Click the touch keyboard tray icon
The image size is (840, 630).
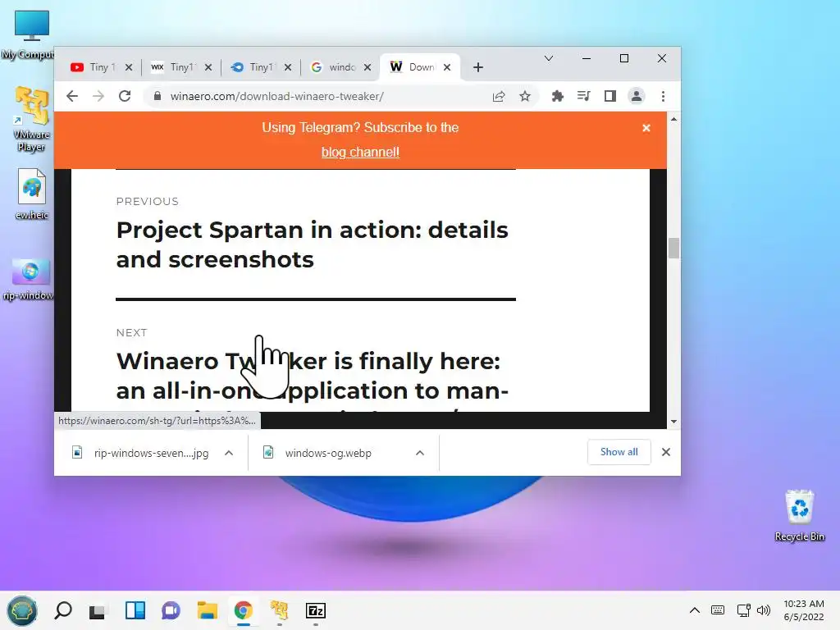pos(718,610)
